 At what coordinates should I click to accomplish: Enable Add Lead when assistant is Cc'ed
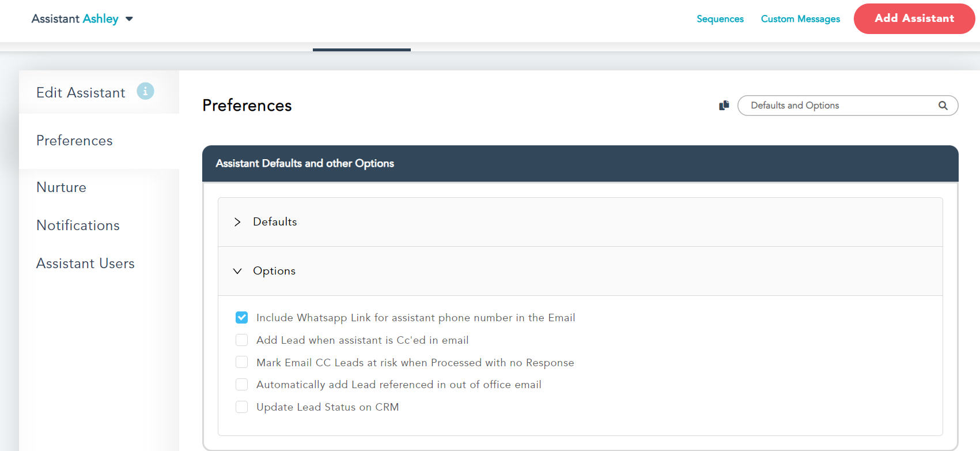(242, 340)
